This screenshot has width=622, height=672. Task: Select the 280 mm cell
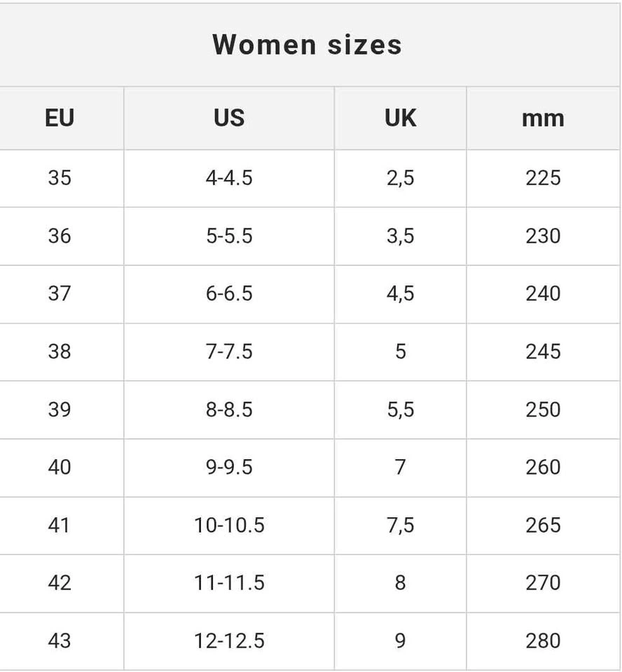coord(543,640)
